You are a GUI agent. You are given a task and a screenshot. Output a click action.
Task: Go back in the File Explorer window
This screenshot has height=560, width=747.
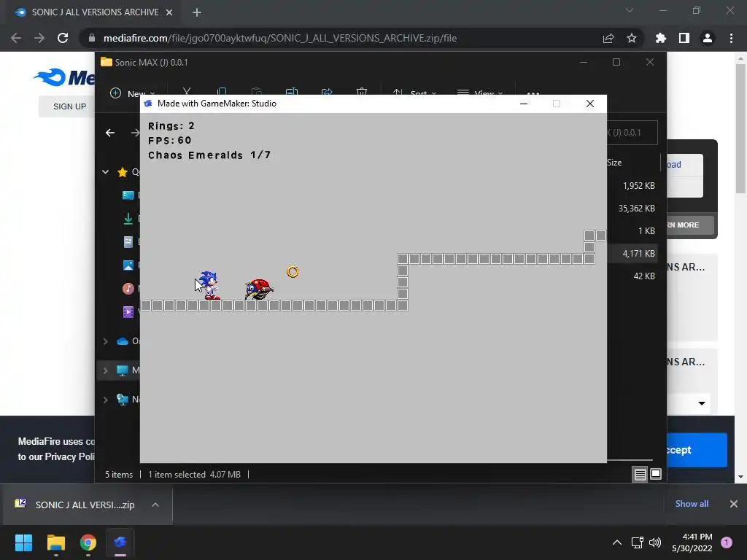click(x=110, y=133)
